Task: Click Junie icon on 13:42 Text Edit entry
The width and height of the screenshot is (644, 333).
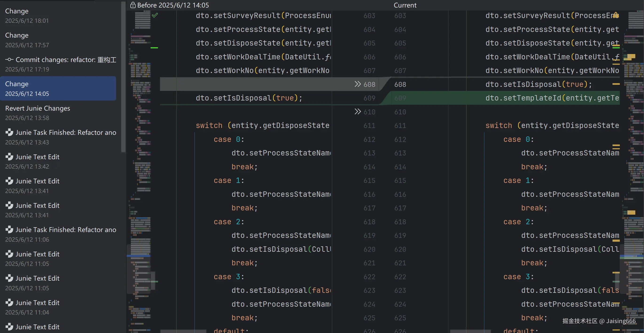Action: coord(9,157)
